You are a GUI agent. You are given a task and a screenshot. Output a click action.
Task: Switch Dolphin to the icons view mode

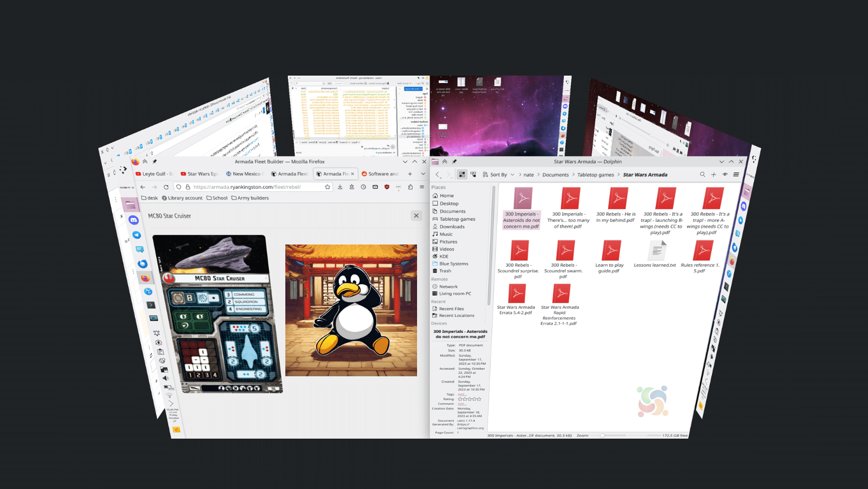click(462, 174)
